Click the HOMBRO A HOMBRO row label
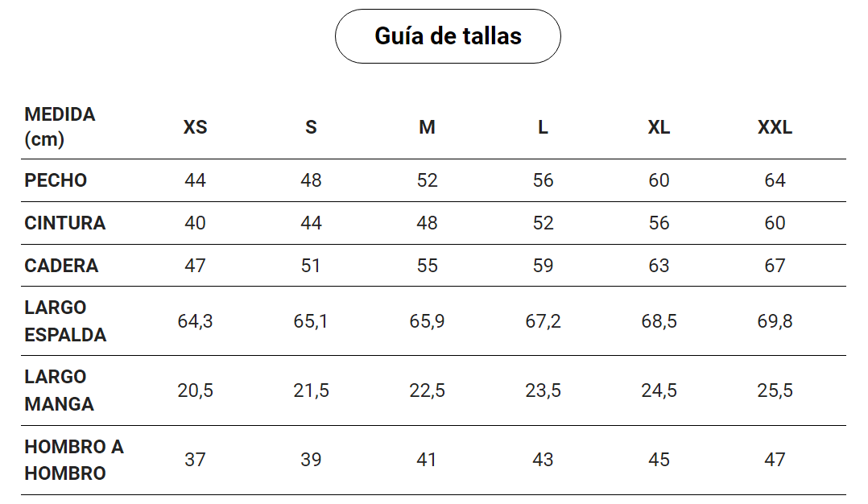The image size is (868, 504). tap(74, 460)
